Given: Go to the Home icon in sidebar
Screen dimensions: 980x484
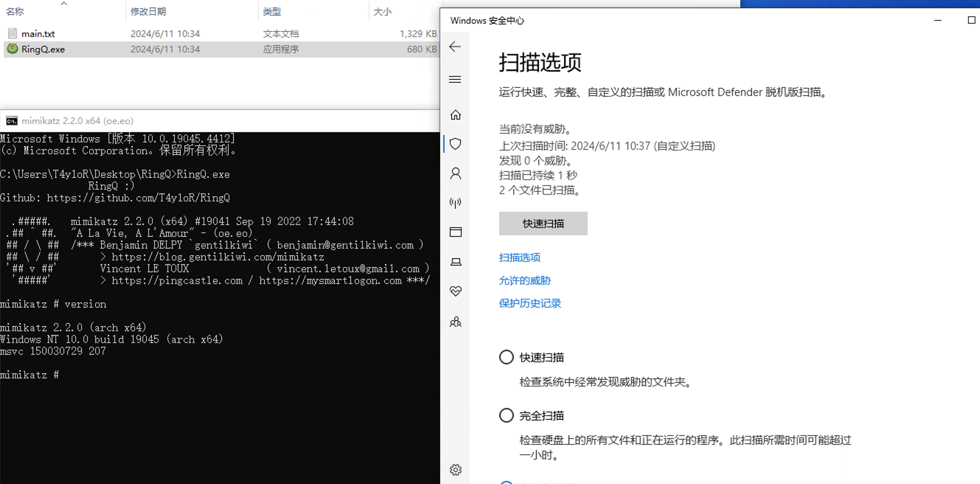Looking at the screenshot, I should pyautogui.click(x=455, y=114).
